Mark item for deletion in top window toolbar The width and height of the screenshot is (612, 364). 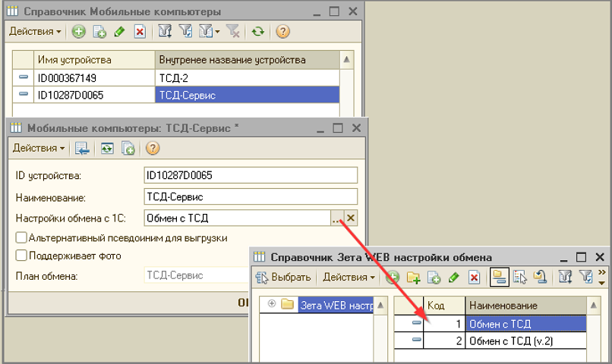[x=140, y=32]
